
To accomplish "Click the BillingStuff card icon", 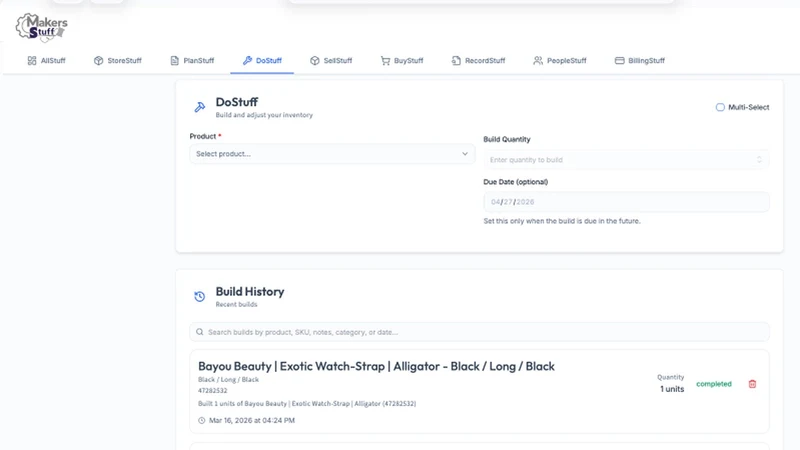I will click(619, 61).
